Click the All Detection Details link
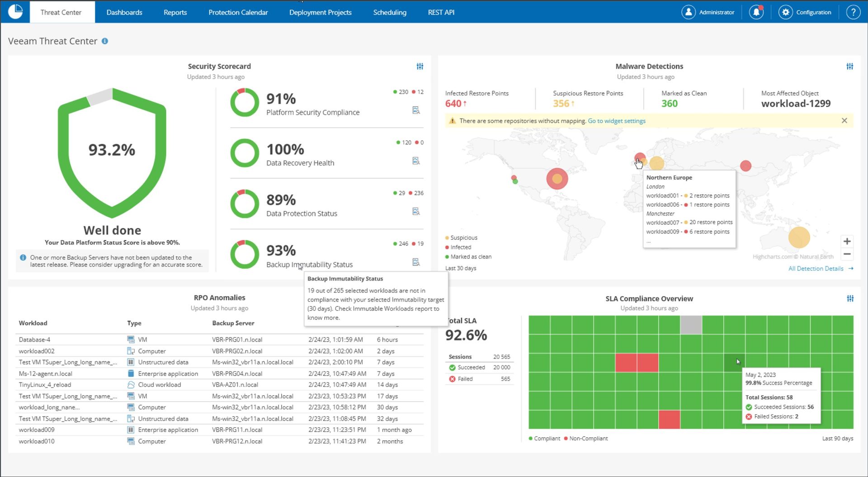This screenshot has width=868, height=477. pos(816,268)
